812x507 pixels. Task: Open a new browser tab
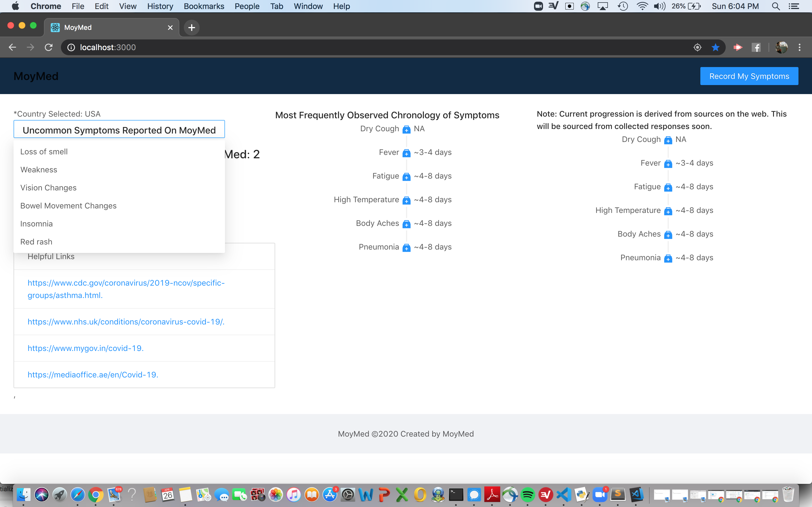click(192, 28)
